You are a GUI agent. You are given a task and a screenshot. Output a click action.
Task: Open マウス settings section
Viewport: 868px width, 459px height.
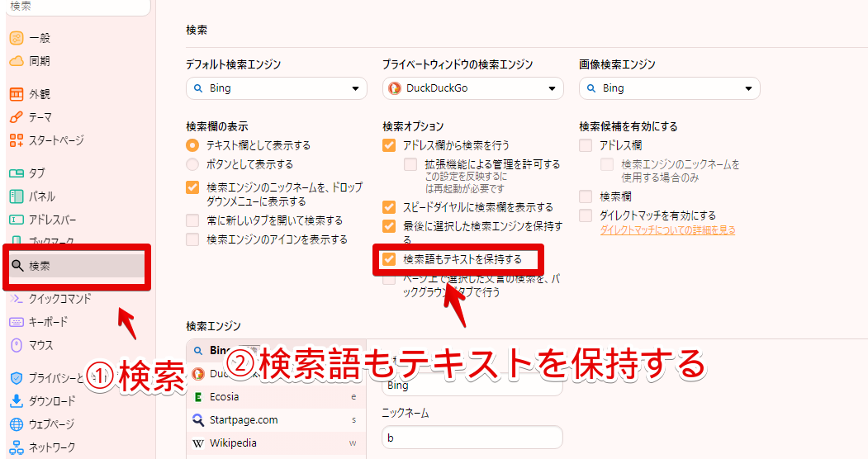point(41,345)
